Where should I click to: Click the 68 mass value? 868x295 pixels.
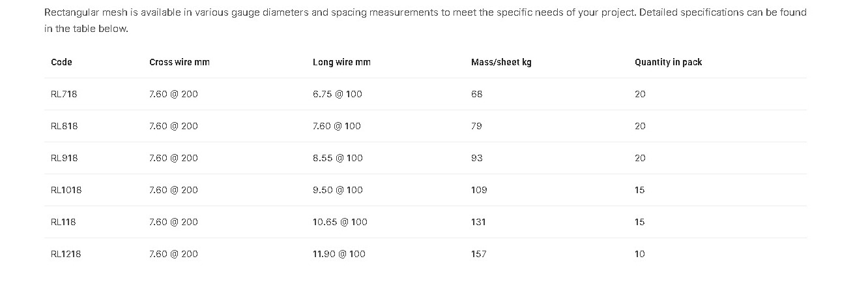click(x=476, y=94)
